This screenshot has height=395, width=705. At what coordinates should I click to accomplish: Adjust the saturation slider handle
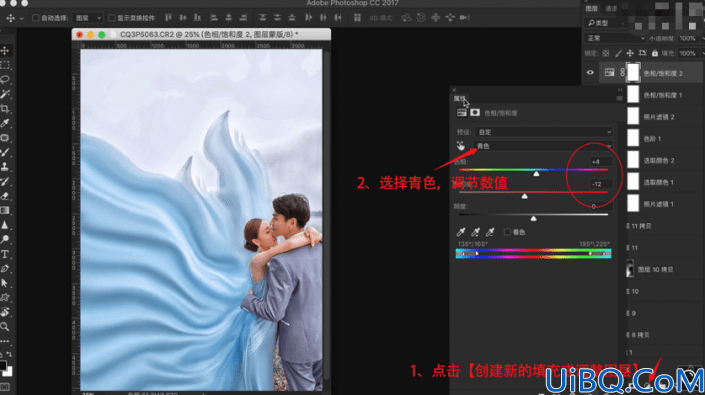tap(524, 196)
